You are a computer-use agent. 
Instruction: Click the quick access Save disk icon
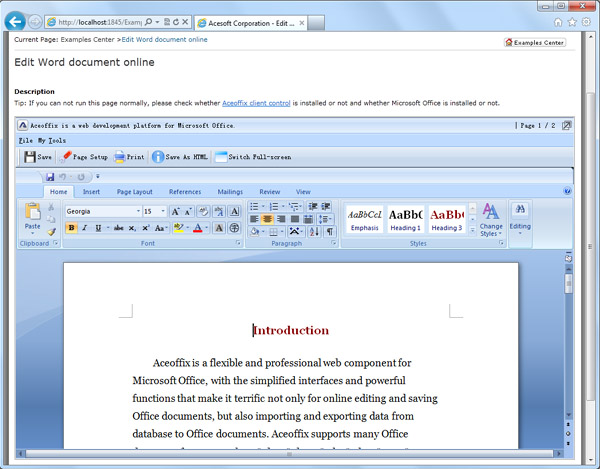(x=50, y=177)
